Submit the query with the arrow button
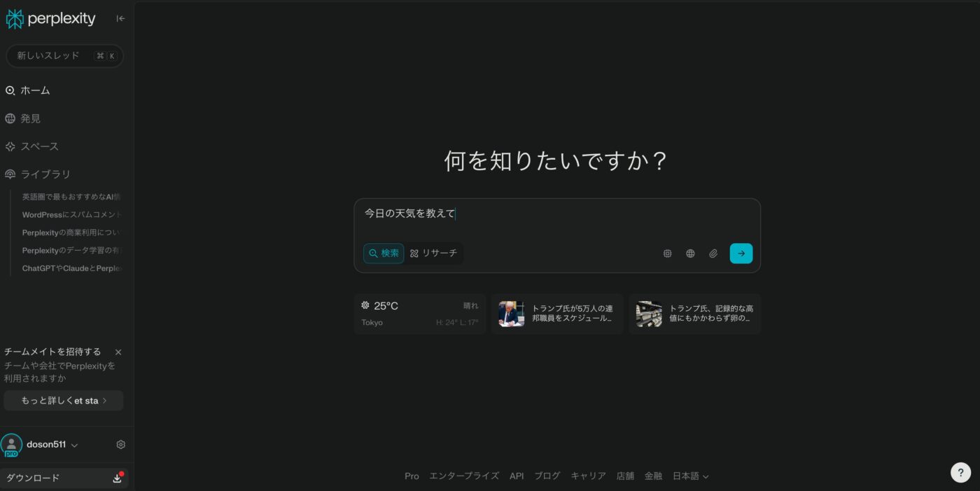 [x=741, y=254]
